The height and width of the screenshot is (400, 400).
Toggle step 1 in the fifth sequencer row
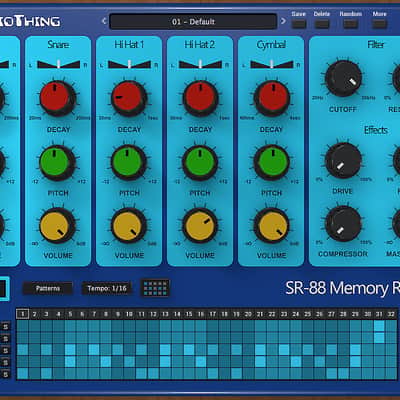point(22,374)
